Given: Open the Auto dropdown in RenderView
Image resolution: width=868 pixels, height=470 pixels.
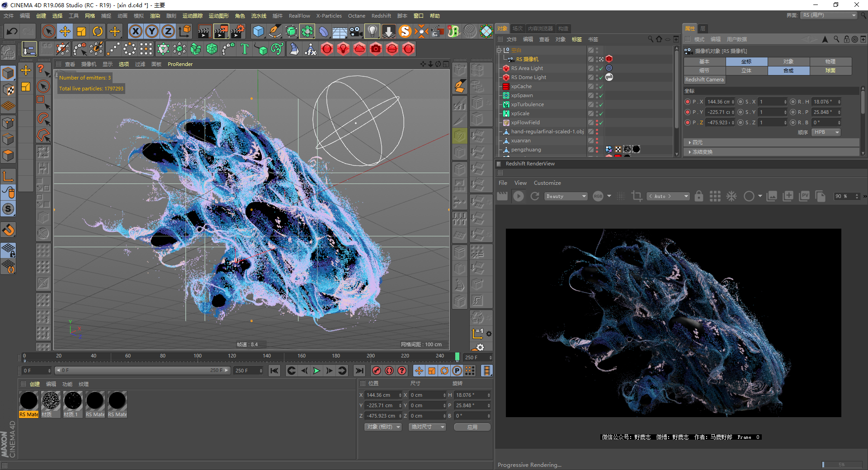Looking at the screenshot, I should (x=668, y=196).
